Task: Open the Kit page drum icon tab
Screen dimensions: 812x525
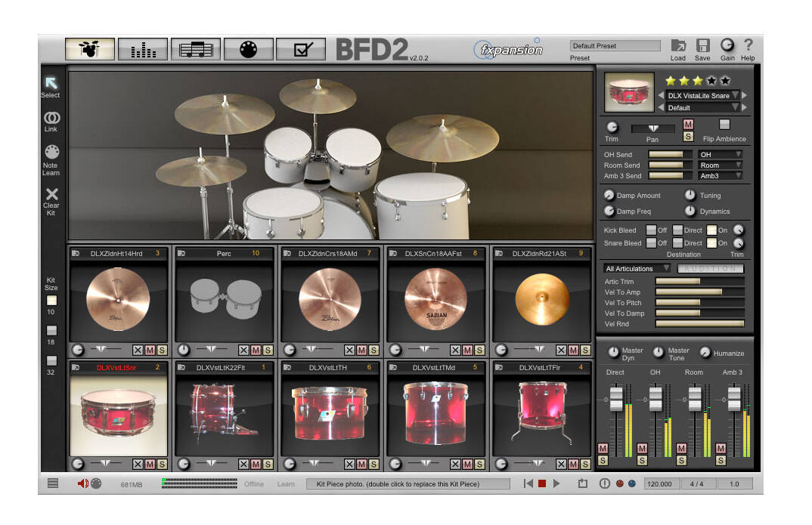Action: [x=89, y=50]
